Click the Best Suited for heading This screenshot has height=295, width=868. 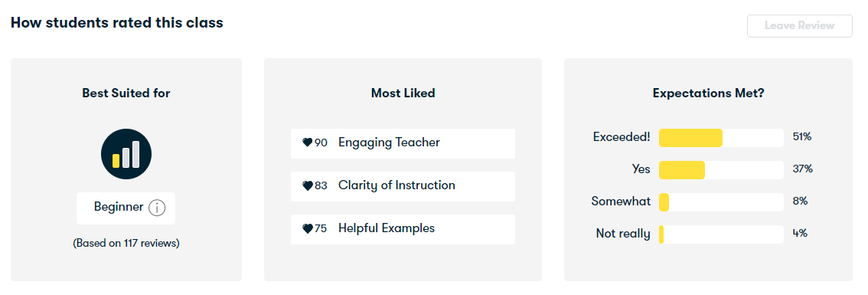pyautogui.click(x=126, y=93)
